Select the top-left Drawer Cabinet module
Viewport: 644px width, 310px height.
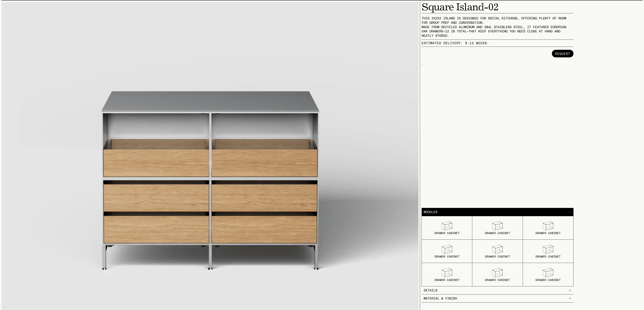point(447,228)
